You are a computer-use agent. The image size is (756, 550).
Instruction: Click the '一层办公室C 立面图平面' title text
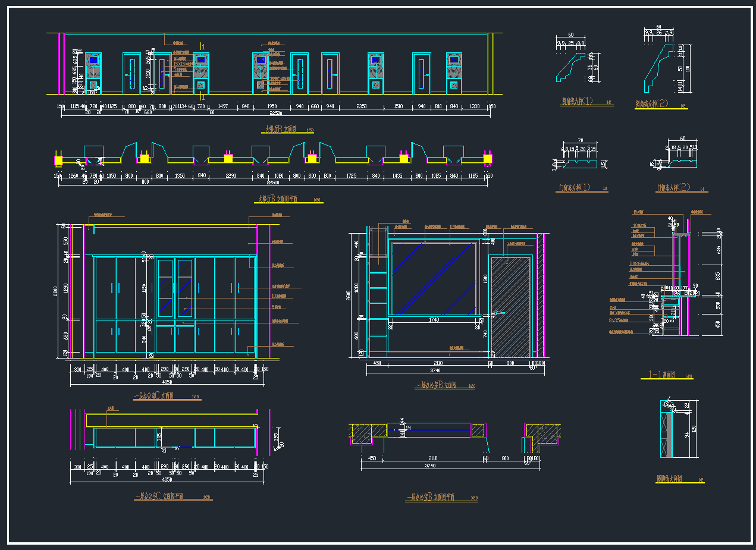coord(160,496)
